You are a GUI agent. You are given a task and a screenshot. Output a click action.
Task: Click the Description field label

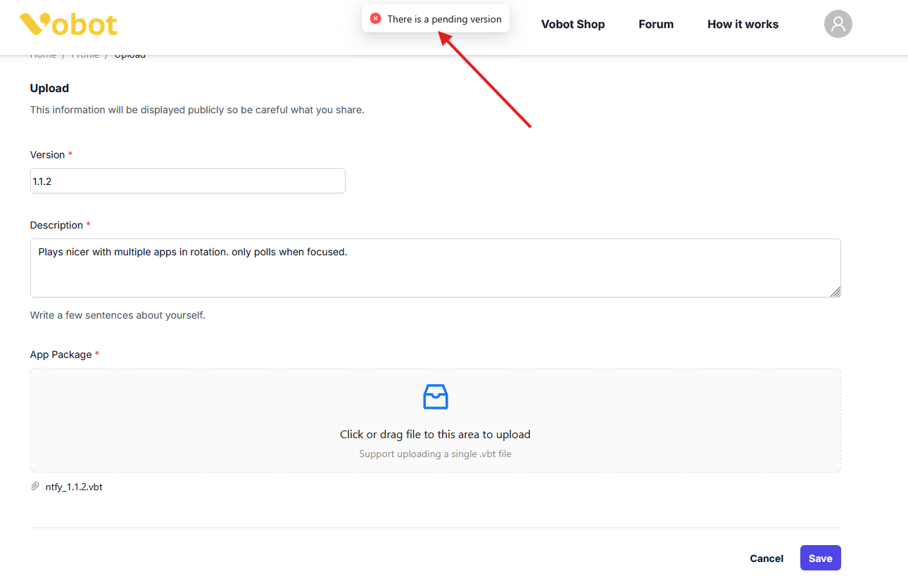click(x=56, y=225)
